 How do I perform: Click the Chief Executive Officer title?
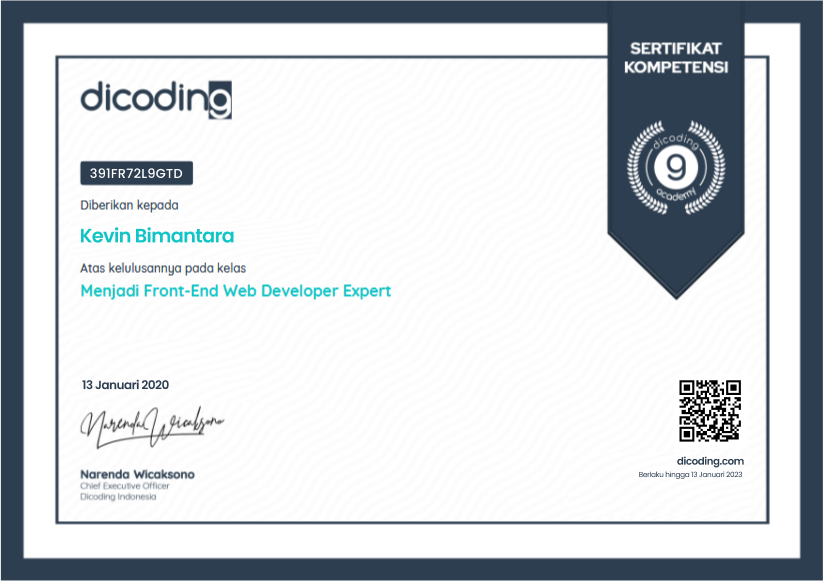[x=125, y=486]
